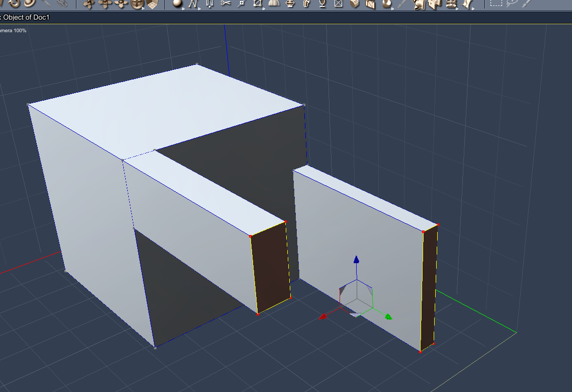Select the dark end face of right wall
This screenshot has height=392, width=572.
(x=429, y=288)
